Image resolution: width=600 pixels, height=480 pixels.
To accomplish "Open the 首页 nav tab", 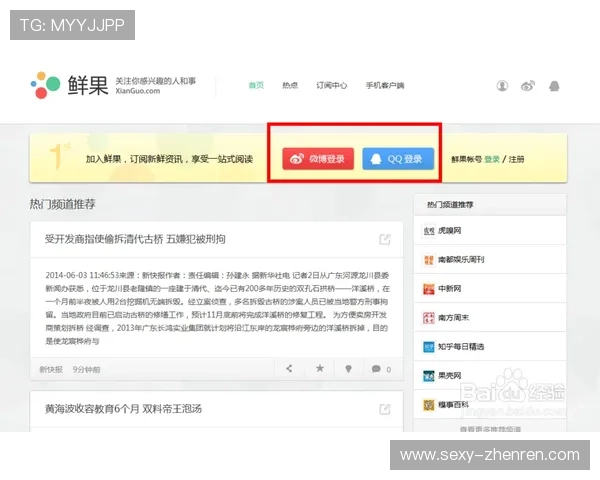I will coord(256,85).
